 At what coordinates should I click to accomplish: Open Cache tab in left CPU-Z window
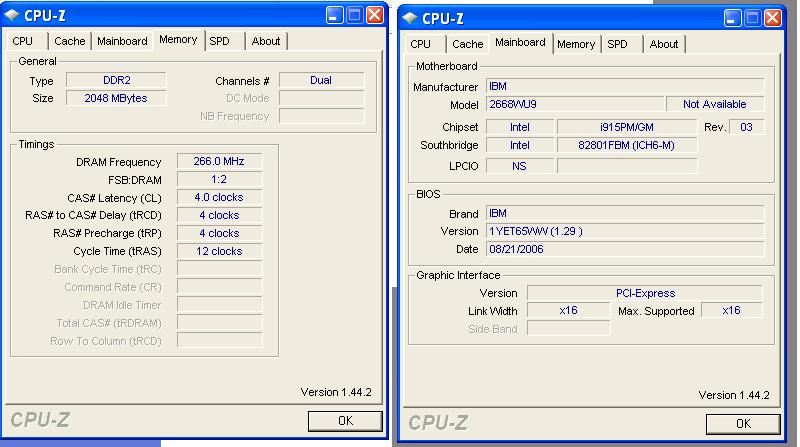pos(69,41)
